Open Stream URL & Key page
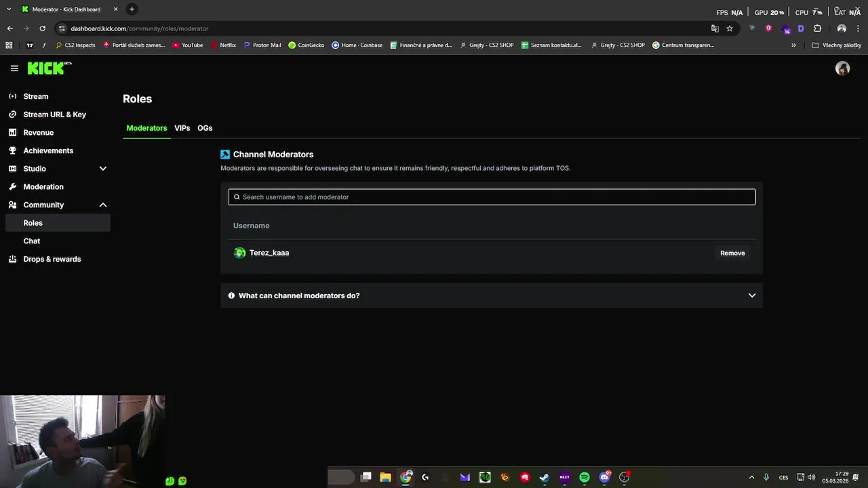This screenshot has width=868, height=488. click(x=55, y=115)
